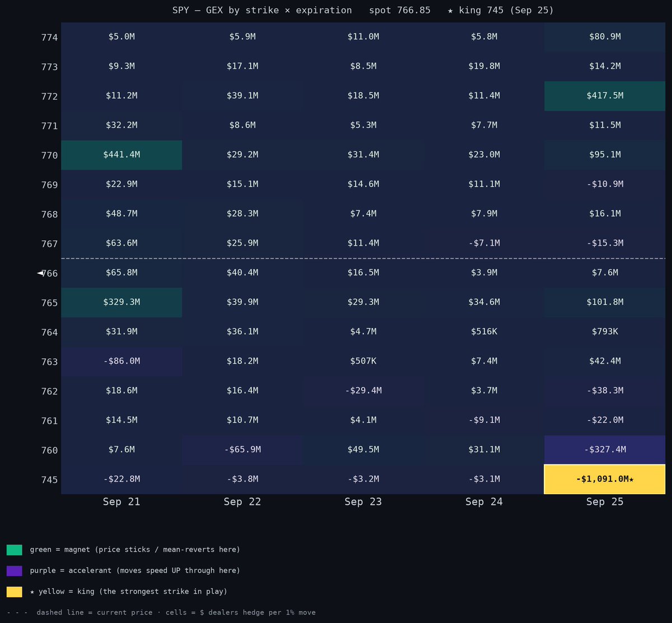
Task: Click the Sep 25 expiration column label
Action: 605,502
